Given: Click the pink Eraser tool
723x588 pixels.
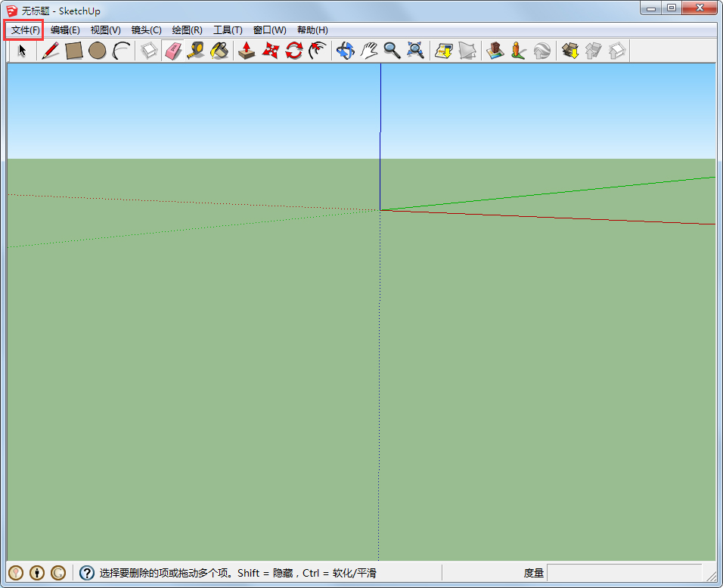Looking at the screenshot, I should point(173,51).
